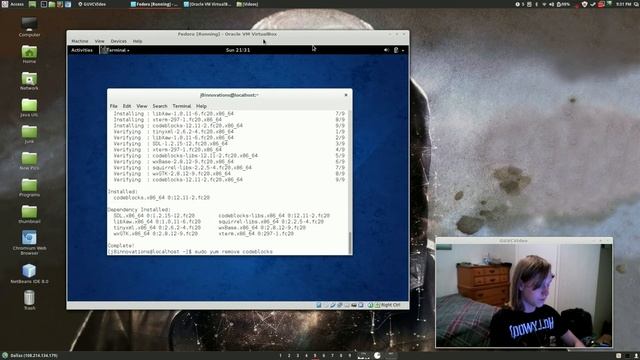The height and width of the screenshot is (360, 640).
Task: Click the checkmark tray icon
Action: [x=593, y=4]
